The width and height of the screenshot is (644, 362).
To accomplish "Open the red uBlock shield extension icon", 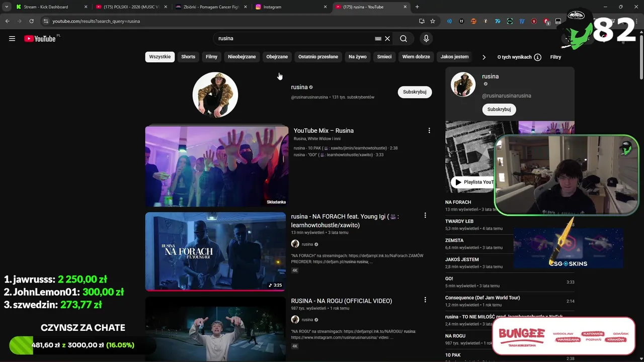I will pyautogui.click(x=534, y=21).
